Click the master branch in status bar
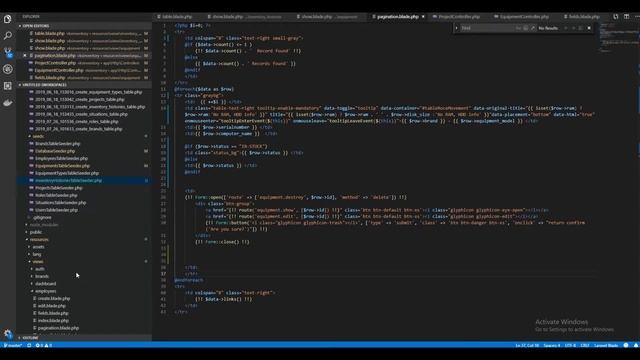 tap(13, 345)
